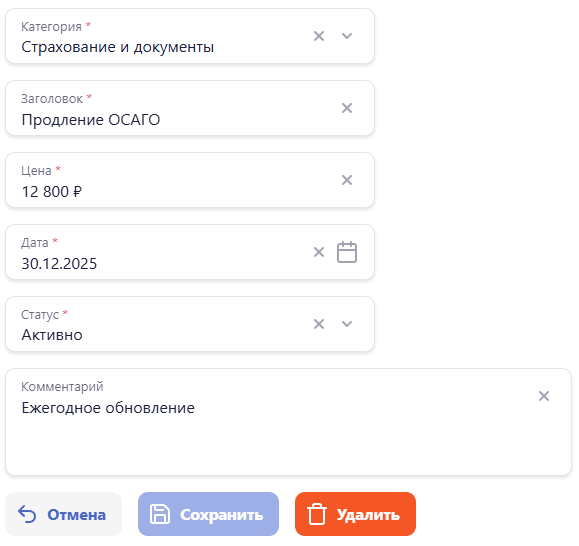Expand the Категория dropdown chevron
This screenshot has width=579, height=546.
point(347,36)
